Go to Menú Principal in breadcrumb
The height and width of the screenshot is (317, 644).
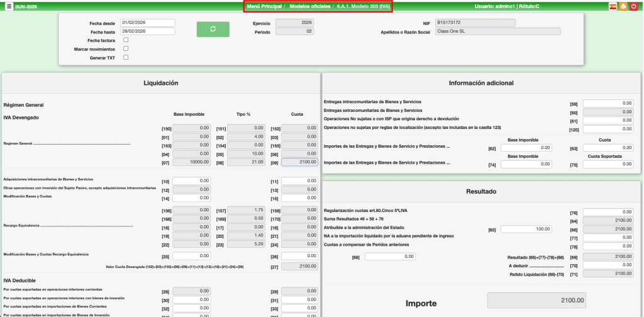point(264,6)
